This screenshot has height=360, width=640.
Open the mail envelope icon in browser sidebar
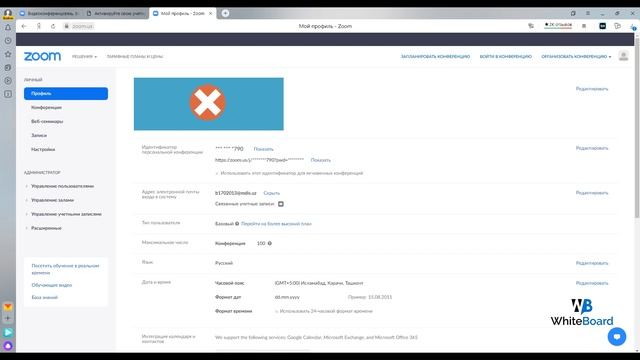tap(8, 307)
